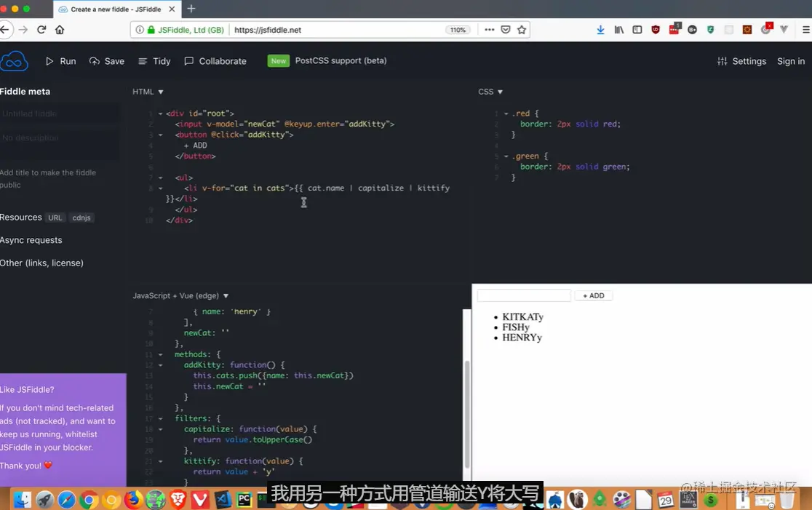Open Async requests section
Image resolution: width=812 pixels, height=510 pixels.
pos(31,240)
